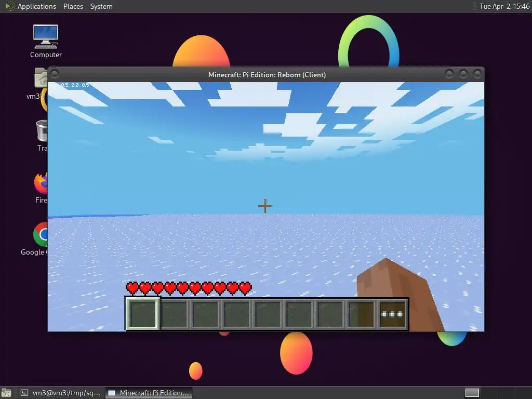Viewport: 532px width, 399px height.
Task: Open the Computer desktop icon
Action: (x=46, y=42)
